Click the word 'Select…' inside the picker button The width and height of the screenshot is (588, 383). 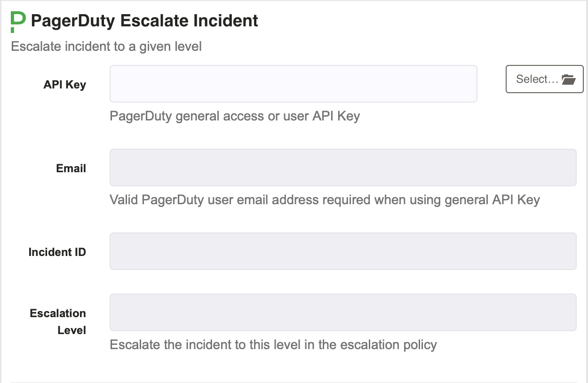click(x=537, y=79)
